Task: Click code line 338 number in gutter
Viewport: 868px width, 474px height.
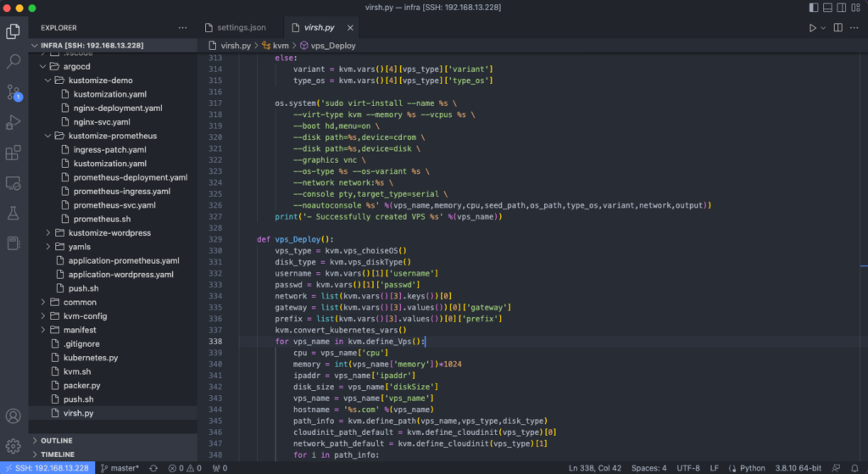Action: (215, 341)
